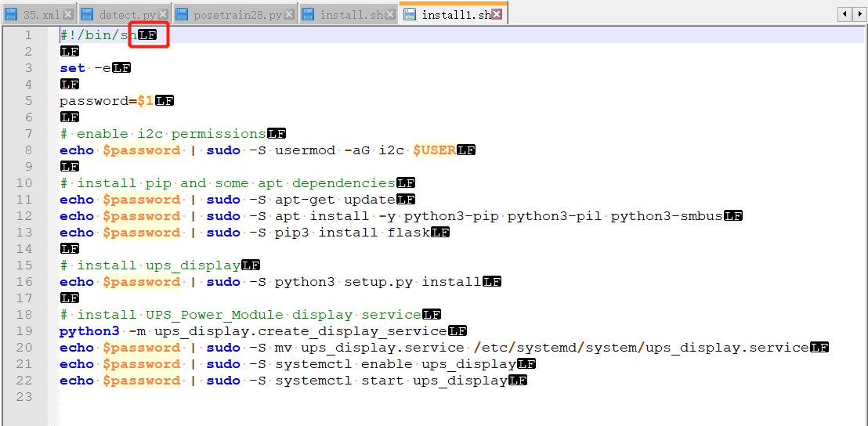Click the save icon on install.sh tab

[309, 15]
